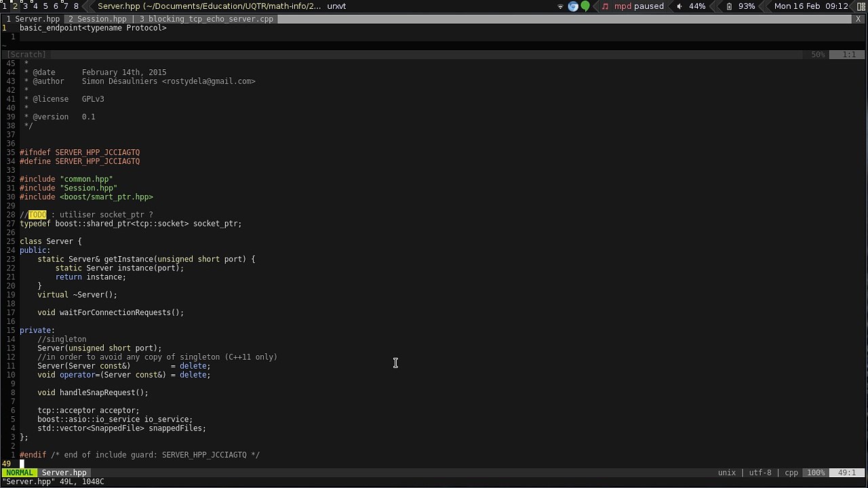Click Server(unsigned short port); declaration
This screenshot has width=868, height=488.
pyautogui.click(x=99, y=348)
